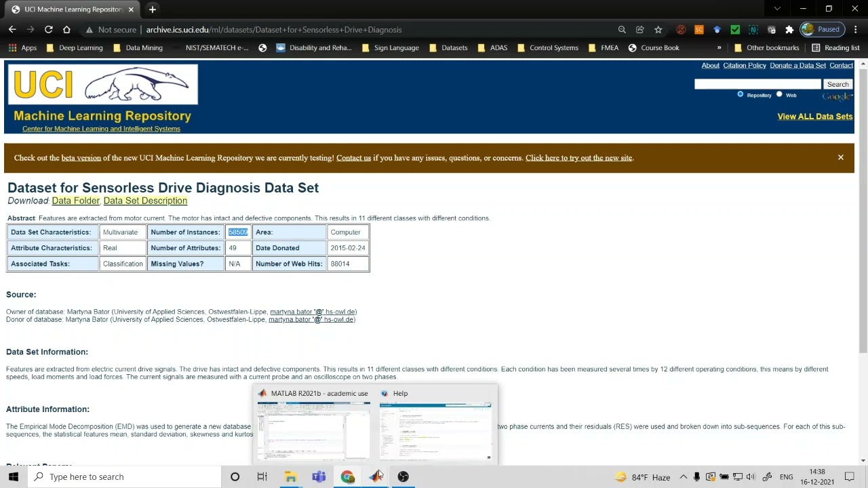868x488 pixels.
Task: Open the Chrome three-dot menu
Action: point(855,30)
